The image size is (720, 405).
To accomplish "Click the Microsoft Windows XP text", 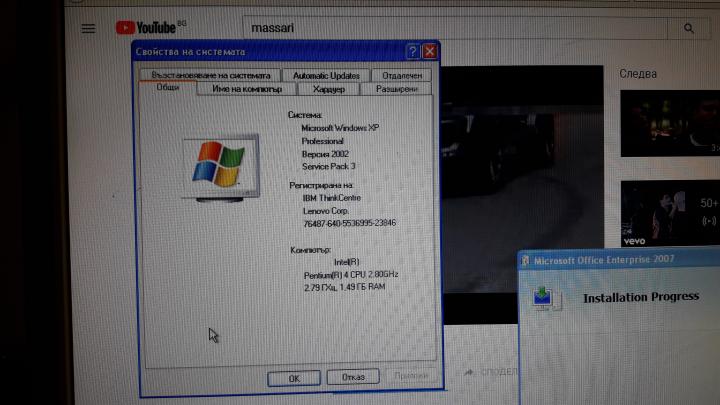I will (x=340, y=128).
